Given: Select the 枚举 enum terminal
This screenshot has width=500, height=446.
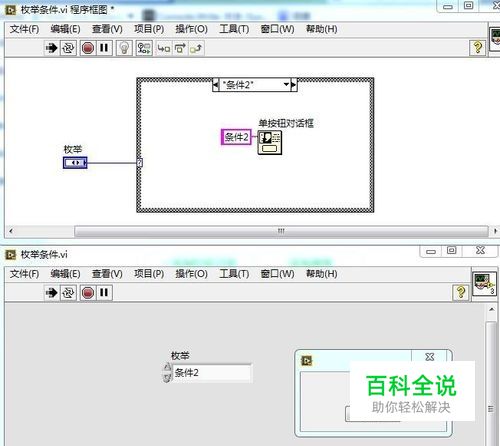Looking at the screenshot, I should [x=75, y=163].
